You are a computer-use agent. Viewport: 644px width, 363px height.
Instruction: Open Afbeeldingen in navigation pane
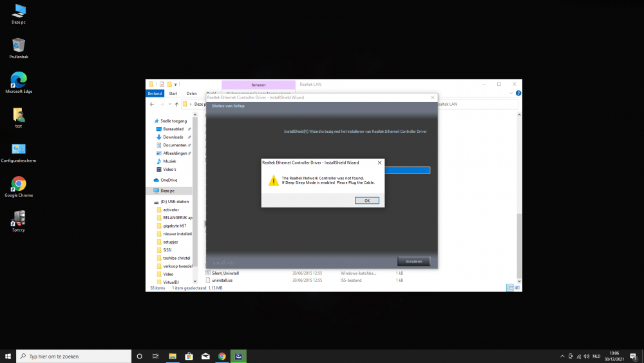[x=175, y=153]
